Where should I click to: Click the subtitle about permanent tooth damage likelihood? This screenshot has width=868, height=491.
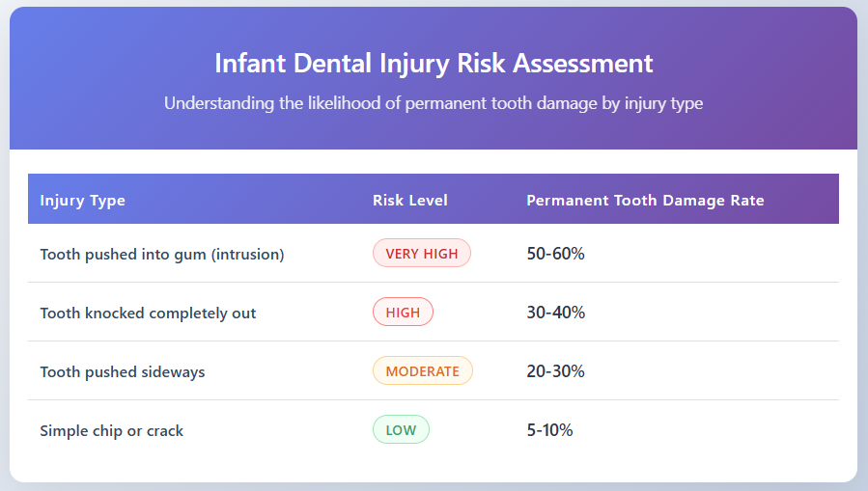point(434,103)
